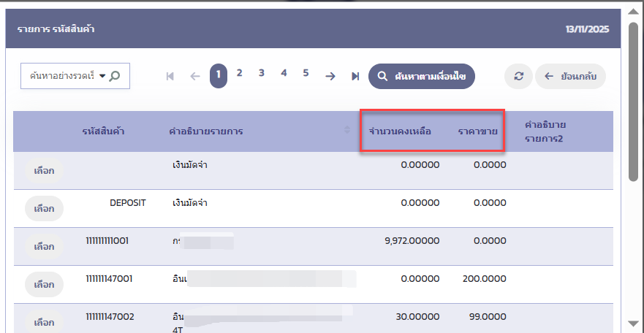This screenshot has width=644, height=333.
Task: Click the refresh icon button
Action: [x=518, y=76]
